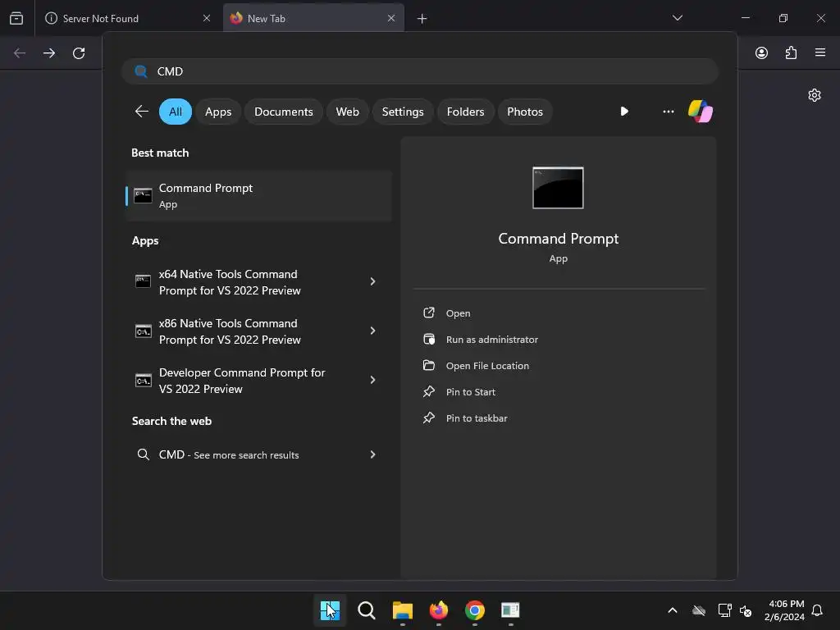The width and height of the screenshot is (840, 630).
Task: Switch to the All filter tab
Action: tap(176, 112)
